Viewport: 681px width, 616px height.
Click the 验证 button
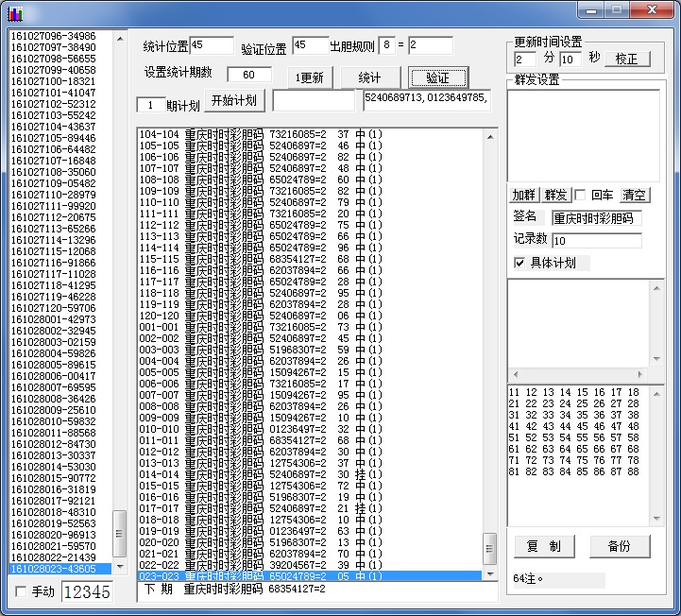pyautogui.click(x=437, y=77)
